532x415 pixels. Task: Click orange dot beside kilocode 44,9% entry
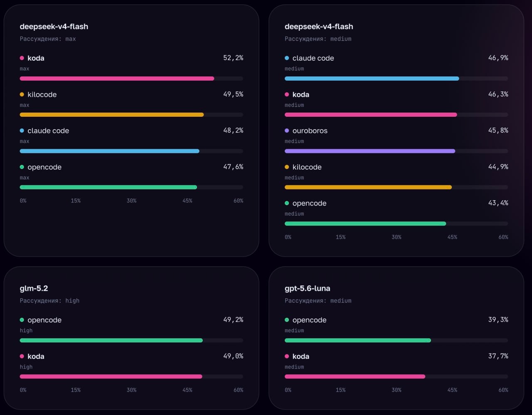point(287,167)
